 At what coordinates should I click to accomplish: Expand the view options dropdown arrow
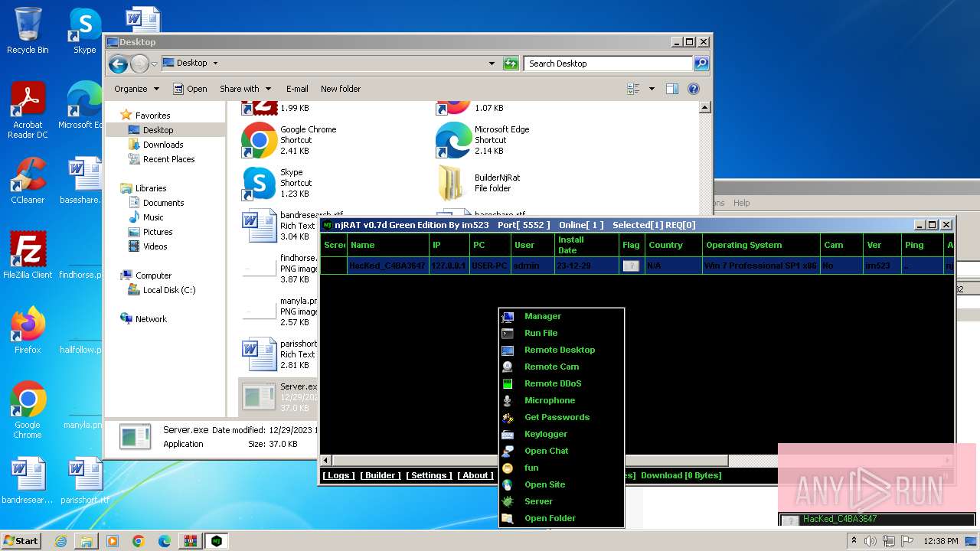click(652, 89)
